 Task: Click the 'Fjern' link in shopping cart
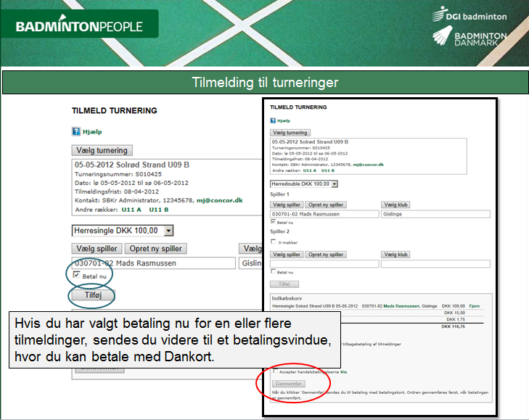coord(475,306)
